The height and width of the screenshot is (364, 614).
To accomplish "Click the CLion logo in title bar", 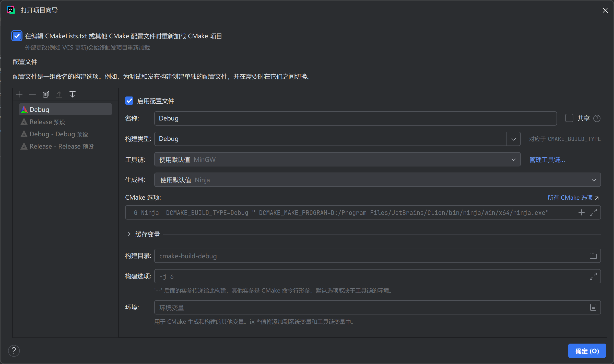I will pos(11,10).
